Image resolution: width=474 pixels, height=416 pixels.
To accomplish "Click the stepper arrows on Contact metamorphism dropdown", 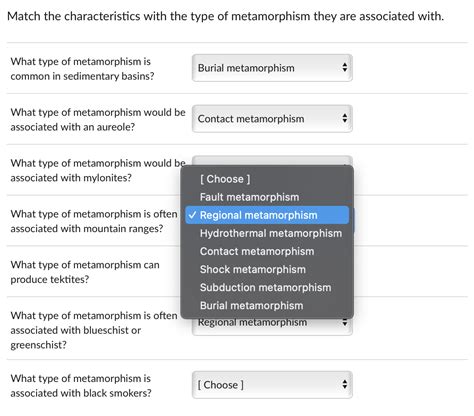I will tap(345, 118).
